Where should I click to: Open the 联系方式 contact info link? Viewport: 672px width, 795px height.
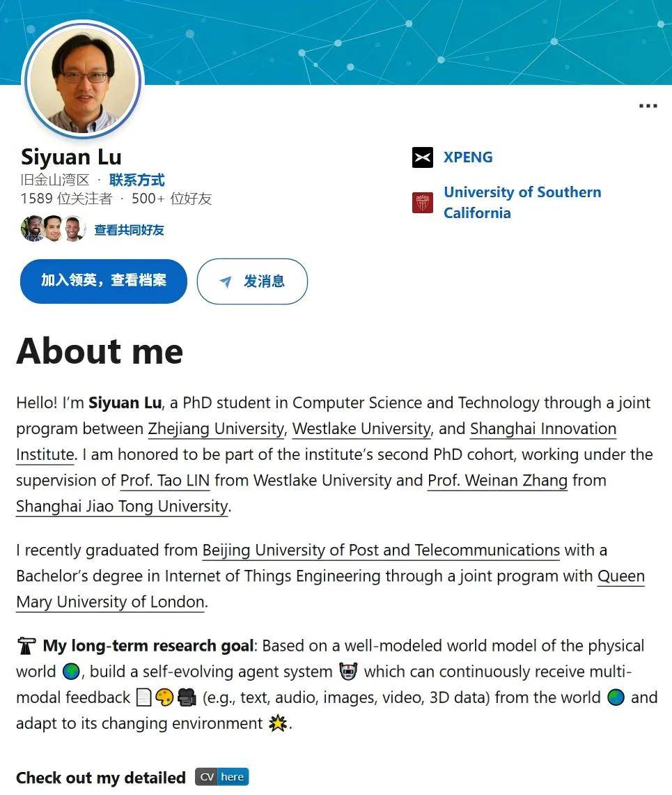[136, 180]
